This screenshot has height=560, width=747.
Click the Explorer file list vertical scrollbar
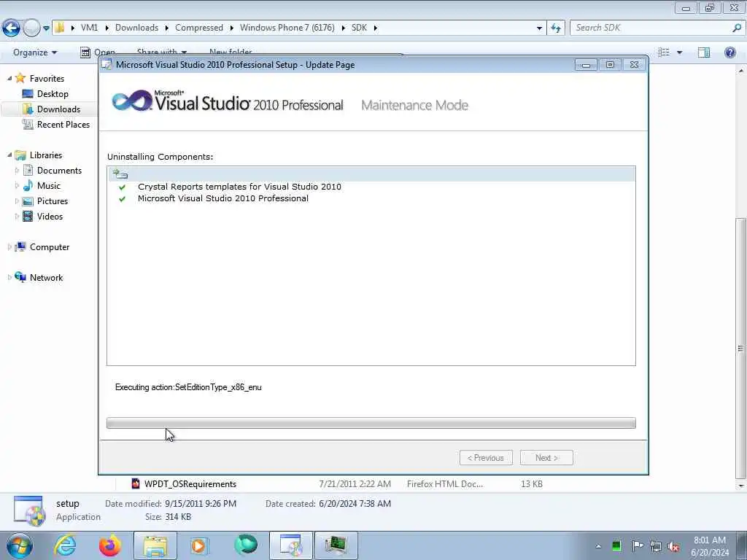pyautogui.click(x=741, y=349)
